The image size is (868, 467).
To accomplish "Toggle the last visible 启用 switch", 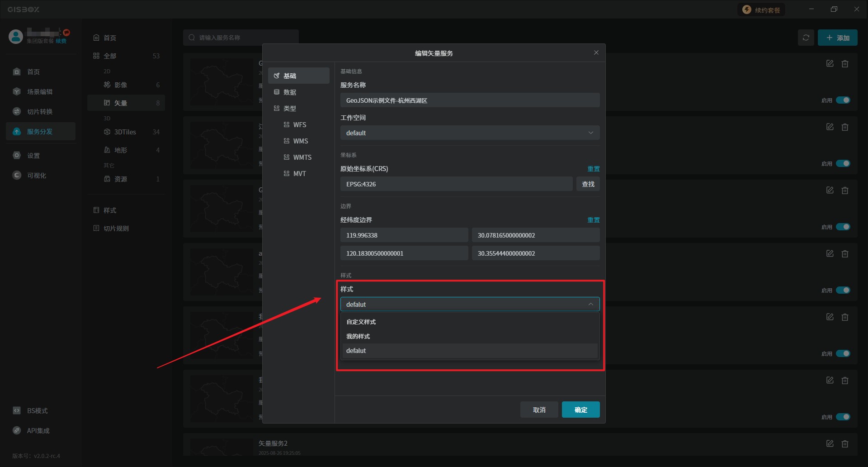I will [843, 417].
